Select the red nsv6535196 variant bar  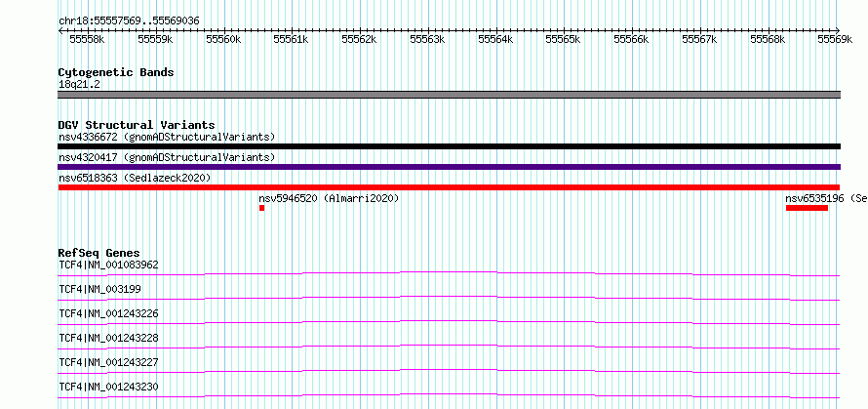pyautogui.click(x=807, y=208)
